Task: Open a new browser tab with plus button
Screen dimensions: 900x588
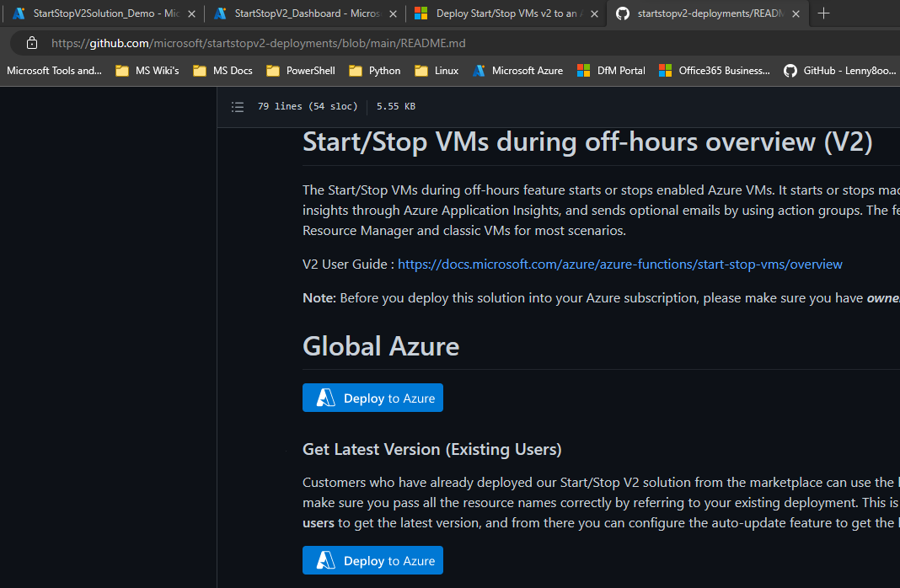Action: 824,13
